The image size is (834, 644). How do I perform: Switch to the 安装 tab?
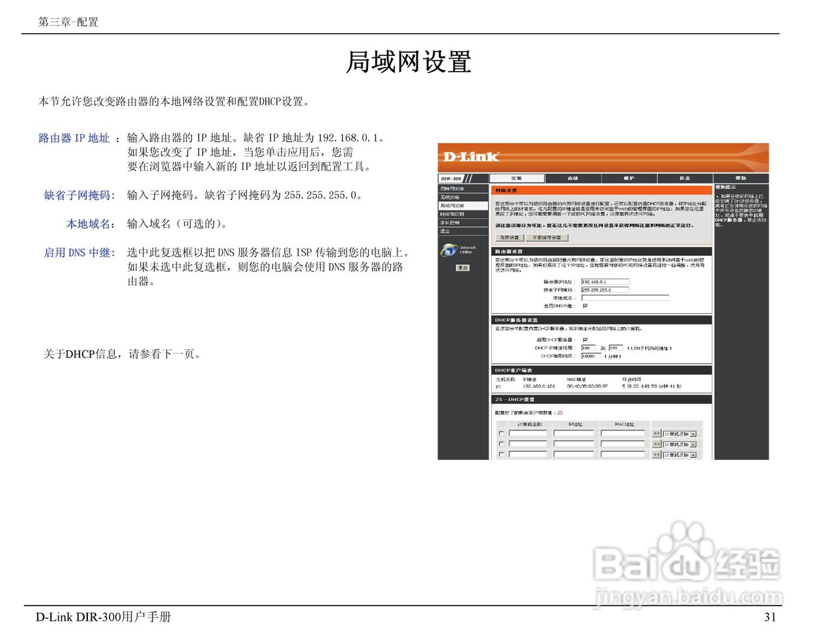517,178
